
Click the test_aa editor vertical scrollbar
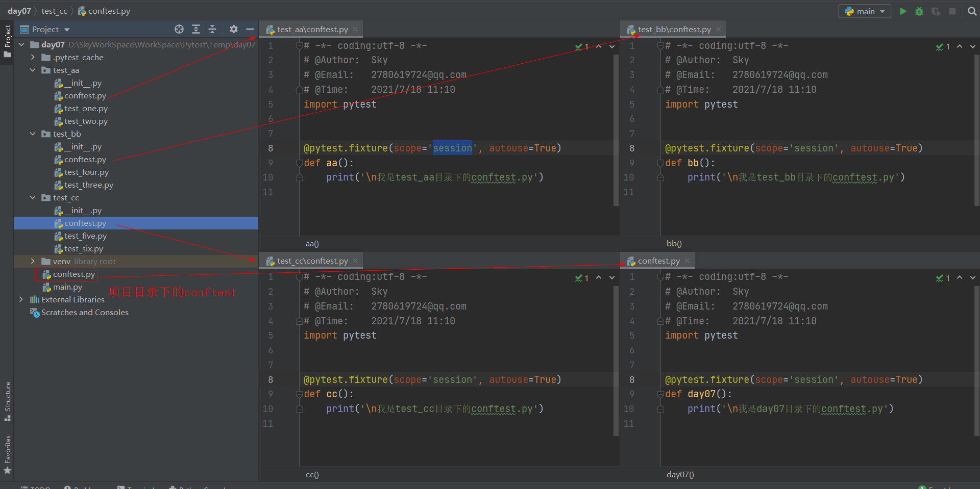[x=616, y=130]
